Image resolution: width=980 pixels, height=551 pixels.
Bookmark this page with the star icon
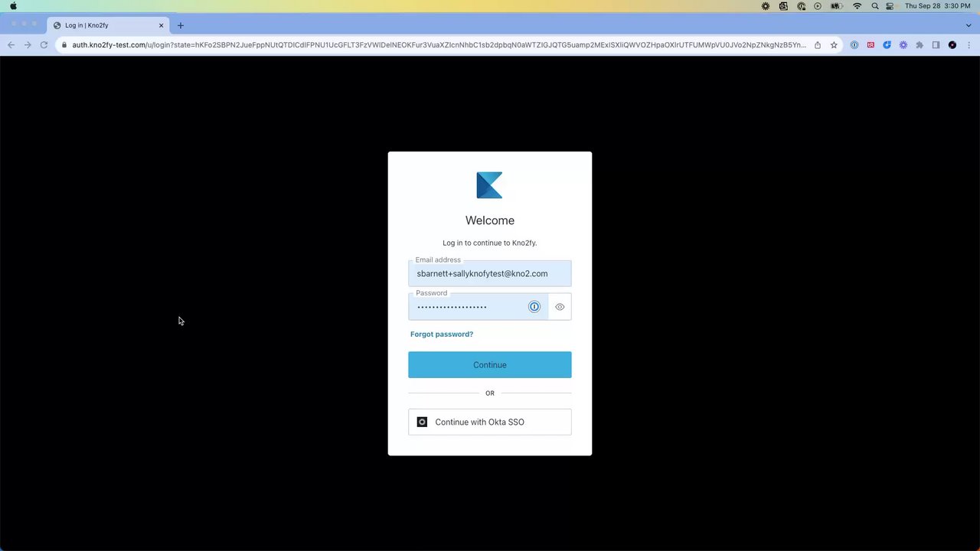[834, 45]
